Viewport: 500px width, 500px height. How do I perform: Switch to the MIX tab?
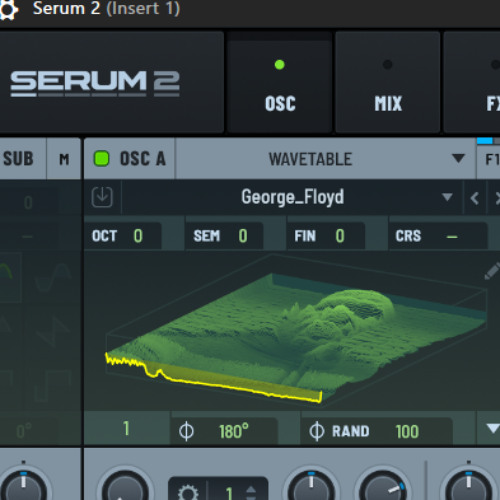[x=388, y=83]
